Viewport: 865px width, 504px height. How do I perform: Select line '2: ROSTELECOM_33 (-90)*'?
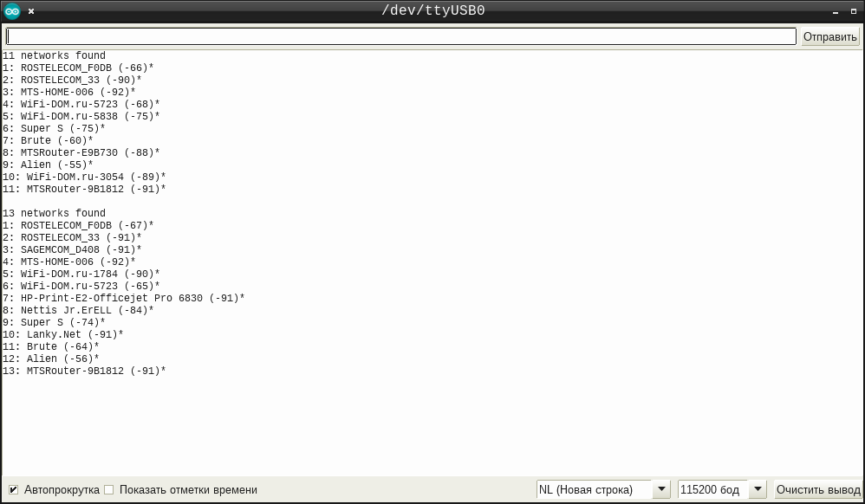pyautogui.click(x=72, y=80)
